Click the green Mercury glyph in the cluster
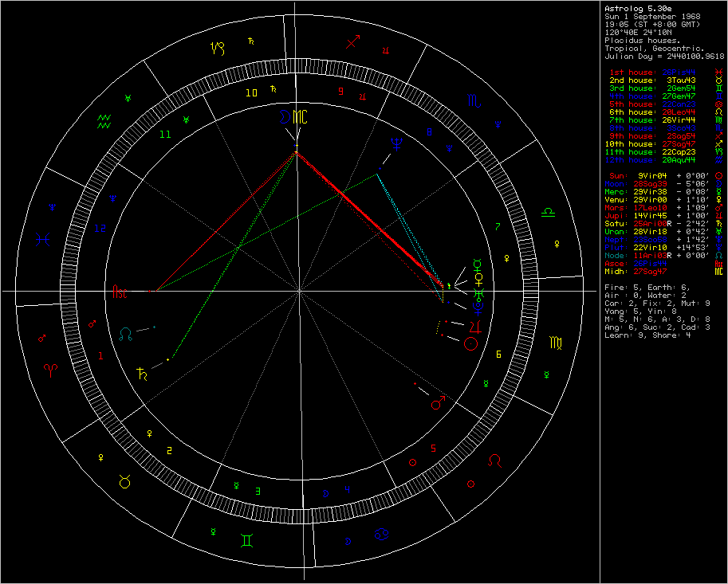 [476, 265]
